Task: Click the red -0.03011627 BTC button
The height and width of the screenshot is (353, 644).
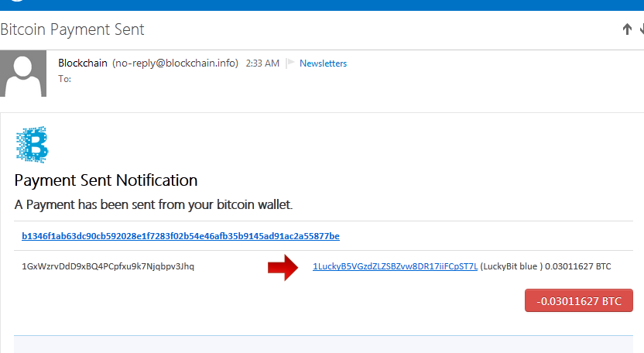Action: point(579,300)
